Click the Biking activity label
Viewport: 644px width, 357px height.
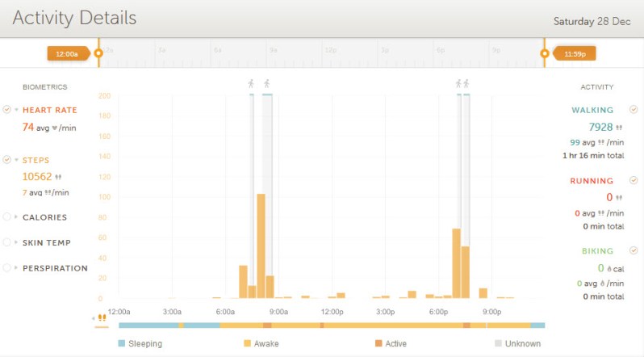[x=593, y=251]
